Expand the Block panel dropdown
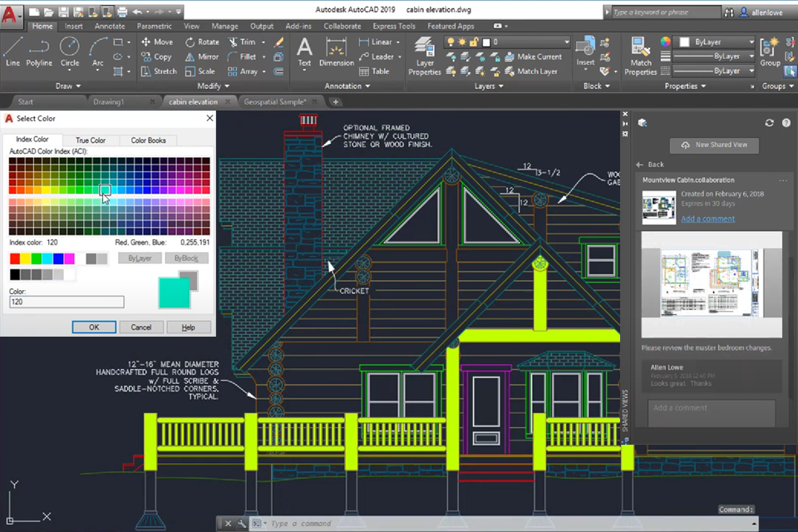This screenshot has height=532, width=798. point(597,86)
